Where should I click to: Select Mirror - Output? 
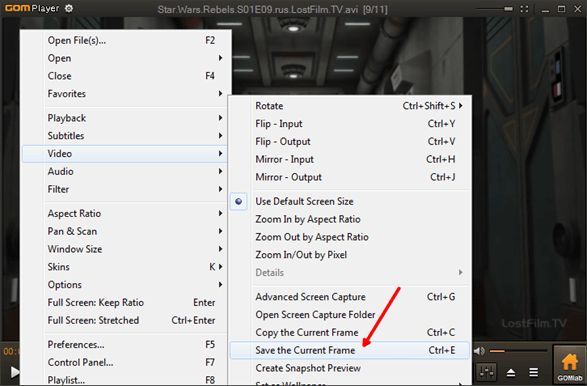[x=350, y=177]
